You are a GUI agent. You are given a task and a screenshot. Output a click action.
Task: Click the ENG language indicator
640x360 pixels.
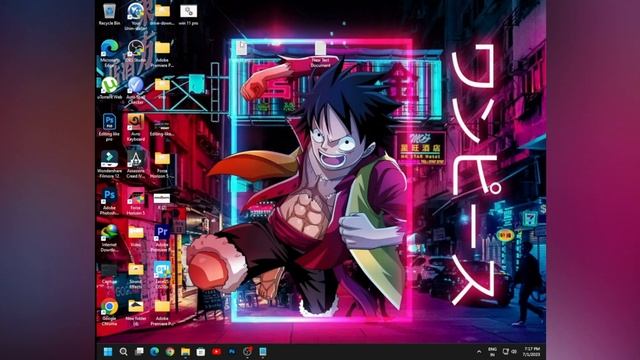492,352
